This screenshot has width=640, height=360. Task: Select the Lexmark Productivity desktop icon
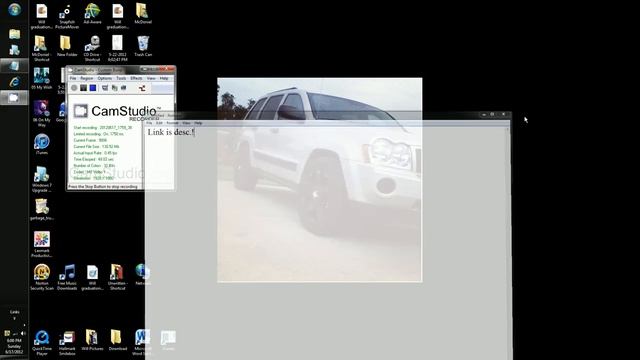coord(41,244)
